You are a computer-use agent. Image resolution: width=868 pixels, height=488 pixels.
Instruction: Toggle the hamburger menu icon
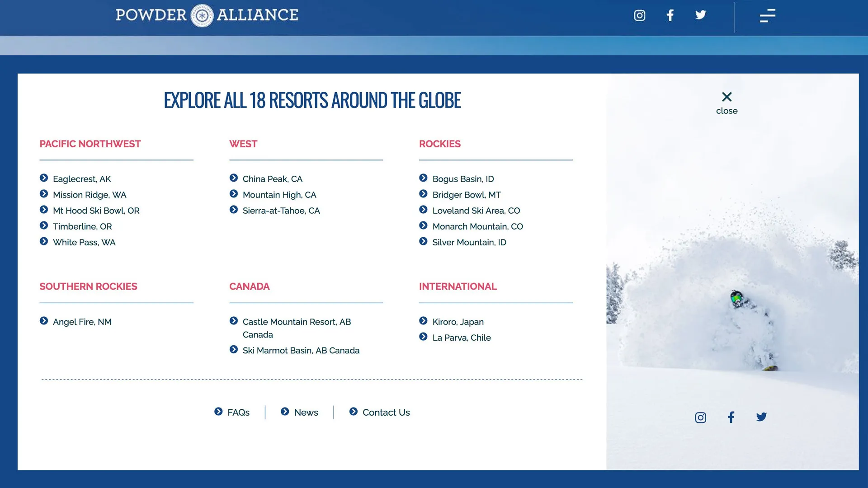pyautogui.click(x=767, y=16)
